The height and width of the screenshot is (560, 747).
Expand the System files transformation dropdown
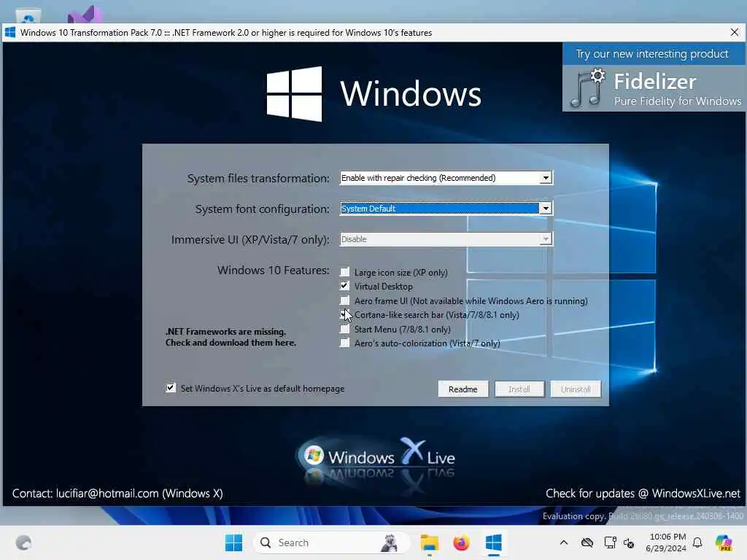pyautogui.click(x=546, y=178)
